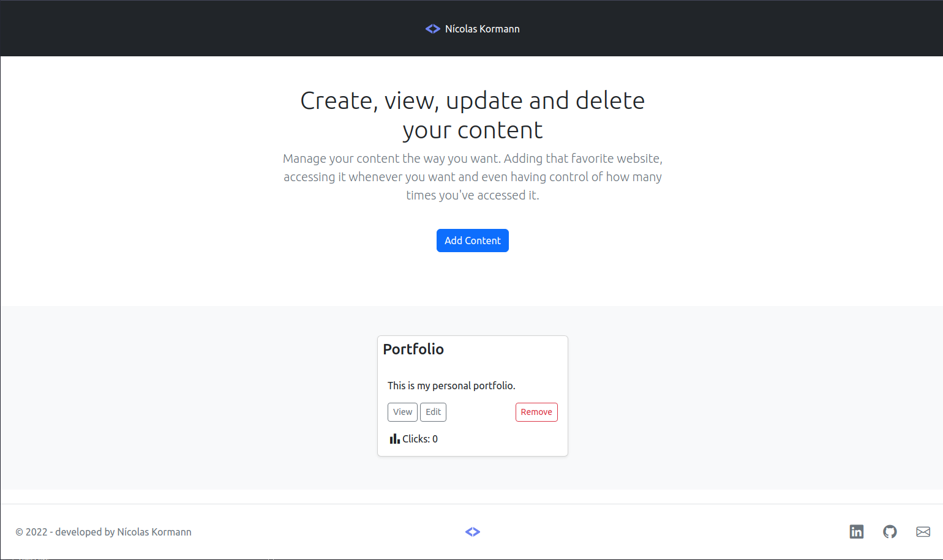Click the Nícolas Kormann name in the header
943x560 pixels.
483,28
